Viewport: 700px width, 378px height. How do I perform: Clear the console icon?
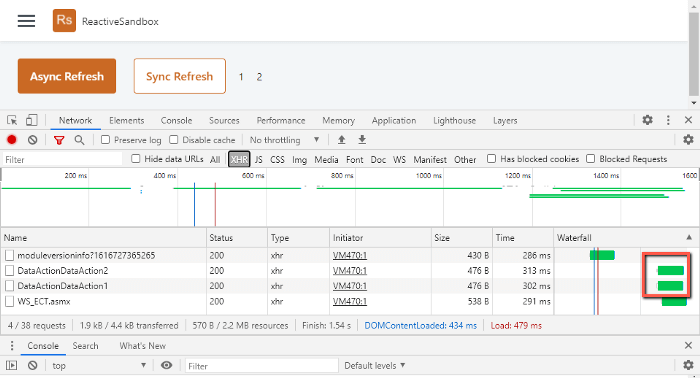click(33, 366)
